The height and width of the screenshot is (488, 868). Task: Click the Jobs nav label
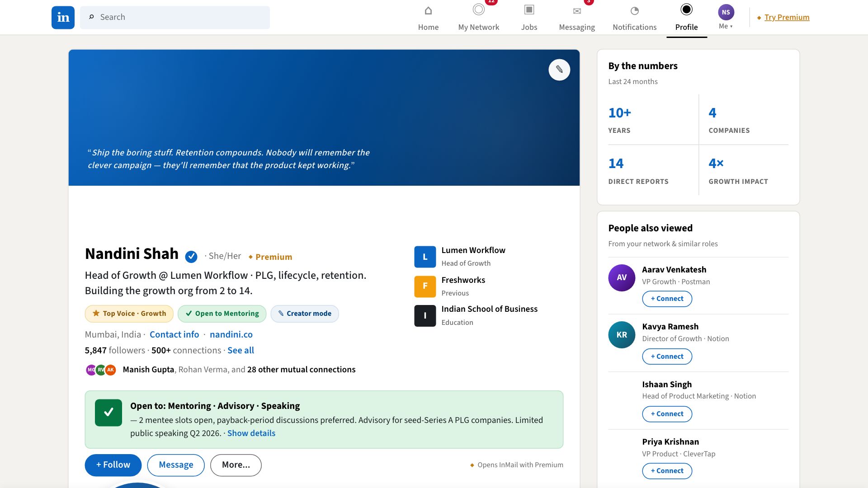tap(529, 27)
